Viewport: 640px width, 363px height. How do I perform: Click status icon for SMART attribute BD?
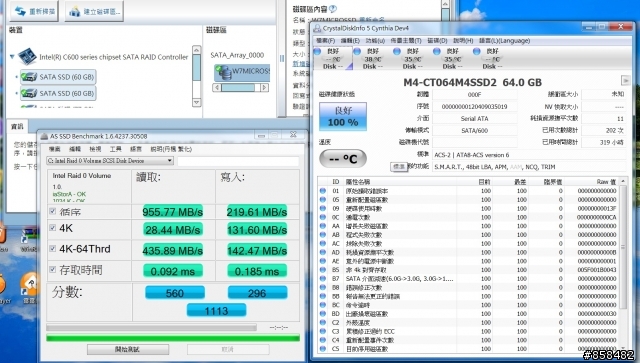point(323,314)
